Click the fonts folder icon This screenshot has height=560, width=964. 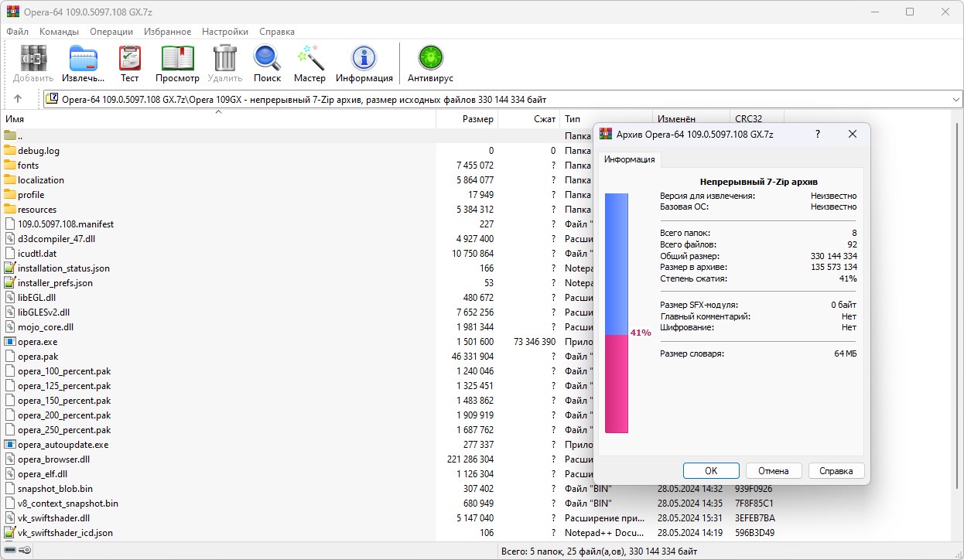pyautogui.click(x=10, y=165)
